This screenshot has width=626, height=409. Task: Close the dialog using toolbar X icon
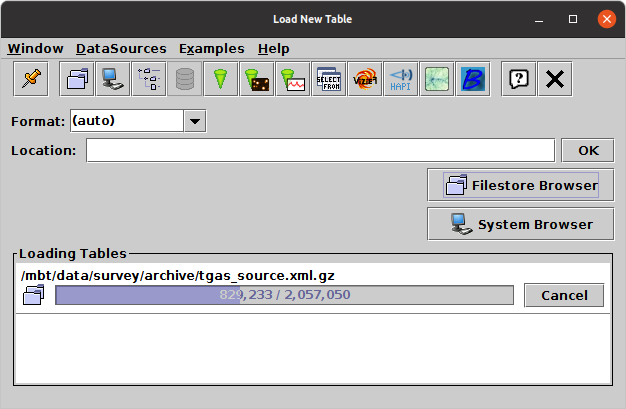554,79
